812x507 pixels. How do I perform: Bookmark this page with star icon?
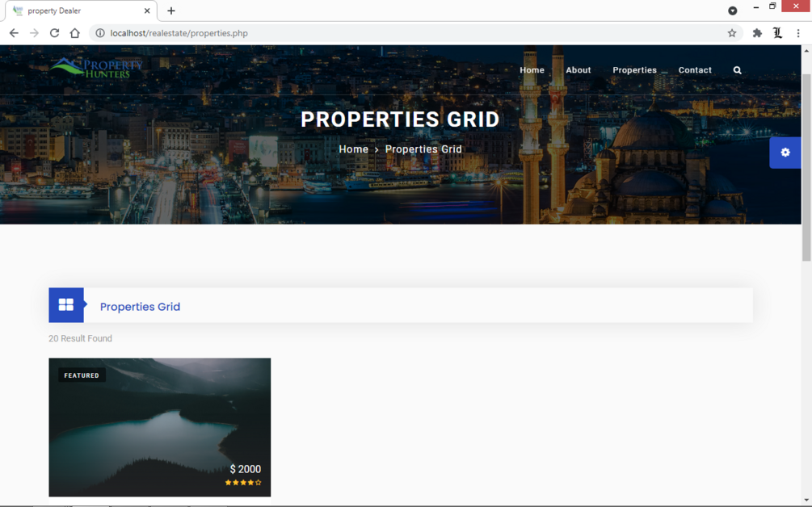coord(732,33)
